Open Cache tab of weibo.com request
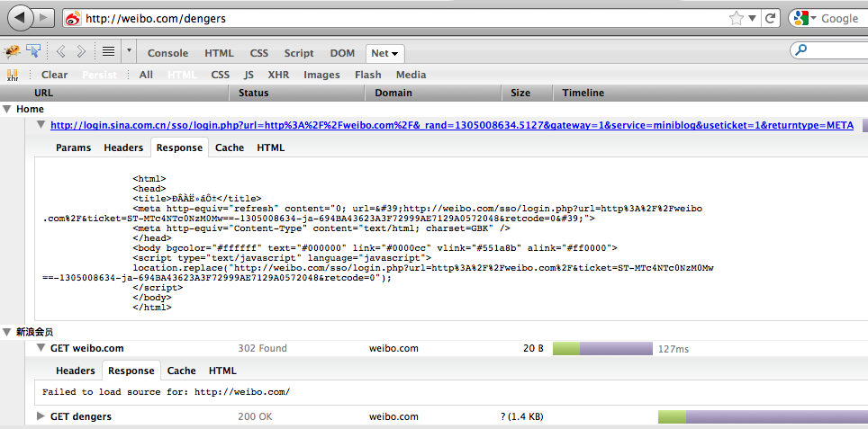The height and width of the screenshot is (429, 868). click(182, 371)
